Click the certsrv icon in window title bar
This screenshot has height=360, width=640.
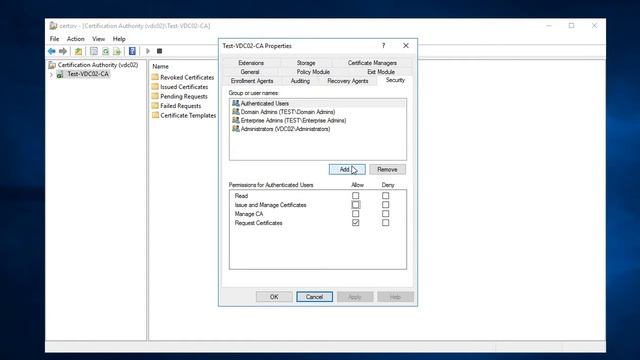pos(53,26)
